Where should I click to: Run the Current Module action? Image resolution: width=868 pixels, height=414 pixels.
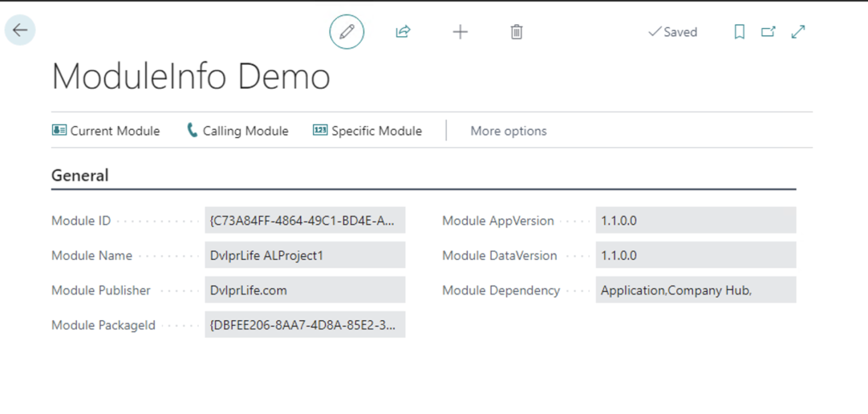click(x=106, y=131)
